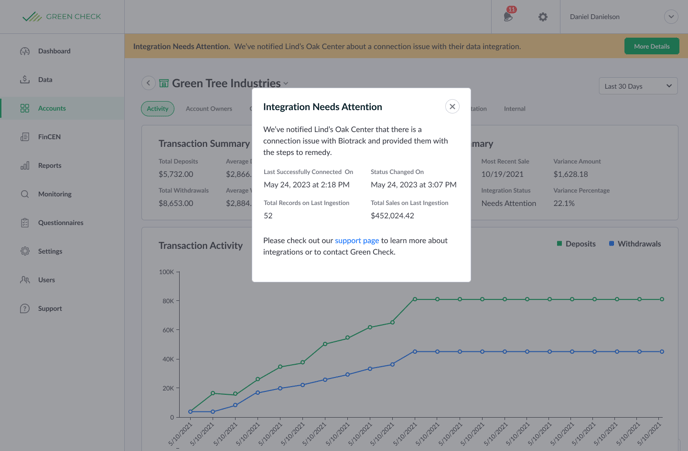Click the Daniel Danielson user name

click(x=595, y=17)
